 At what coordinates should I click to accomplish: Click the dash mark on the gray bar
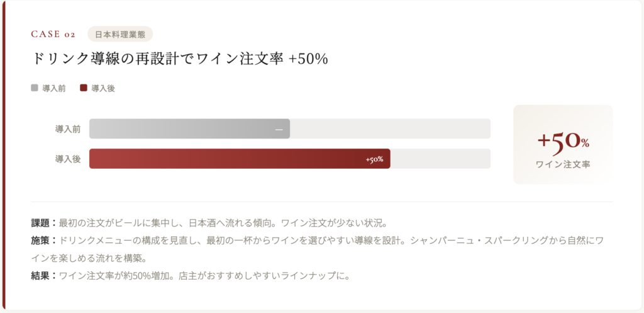coord(279,129)
